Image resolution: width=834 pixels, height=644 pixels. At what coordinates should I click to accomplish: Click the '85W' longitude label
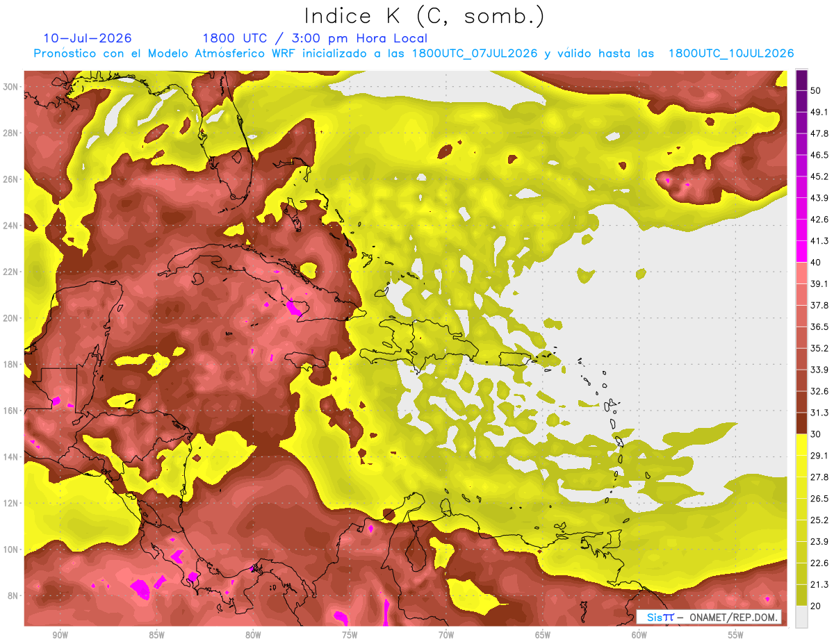click(156, 635)
